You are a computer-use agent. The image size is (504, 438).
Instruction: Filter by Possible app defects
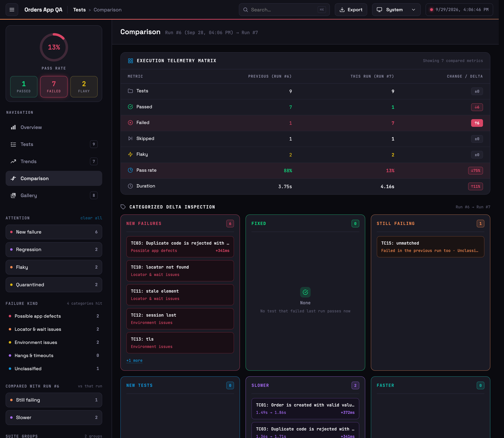point(54,316)
